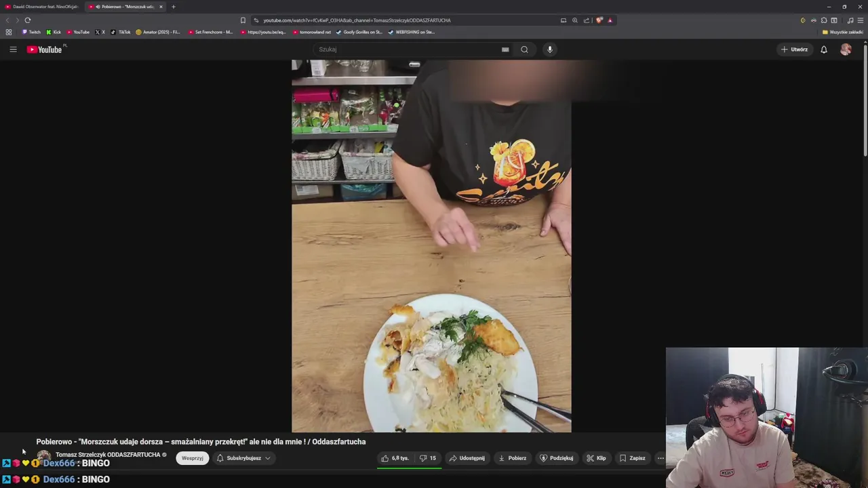Click the YouTube URL in the address bar
The image size is (868, 488).
357,20
